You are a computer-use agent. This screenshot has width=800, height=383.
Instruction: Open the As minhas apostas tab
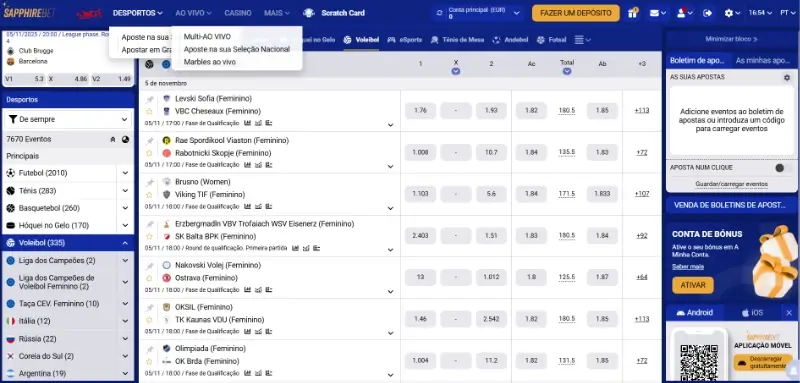(762, 60)
